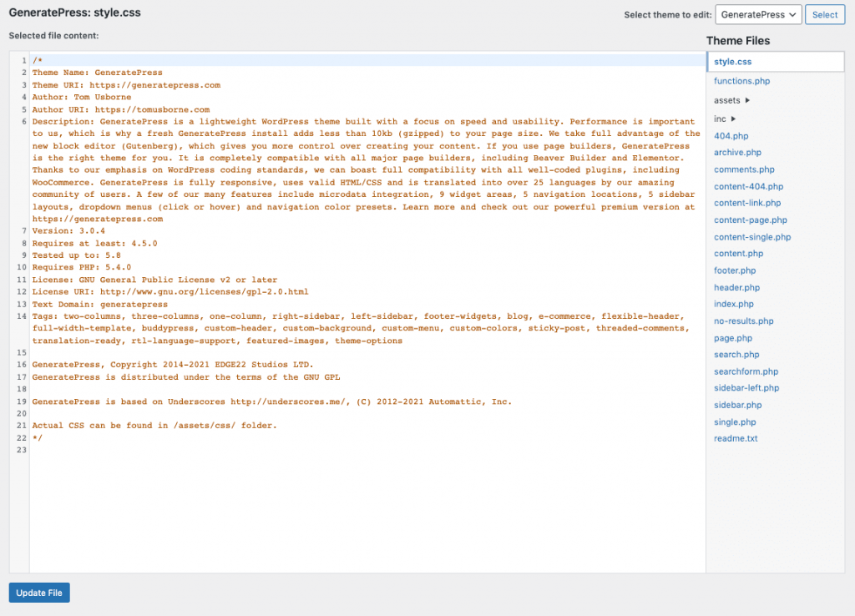This screenshot has height=616, width=855.
Task: Open functions.php file
Action: pyautogui.click(x=741, y=81)
